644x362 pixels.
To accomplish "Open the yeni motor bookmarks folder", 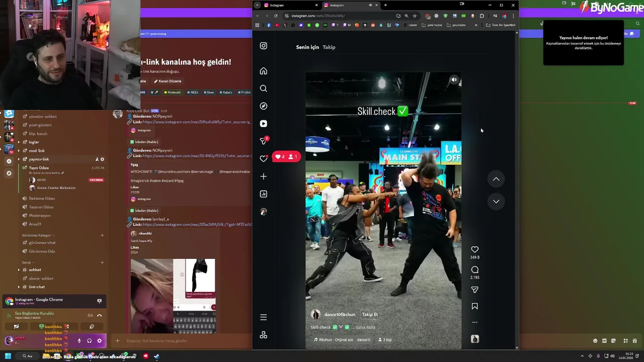I will tap(433, 25).
